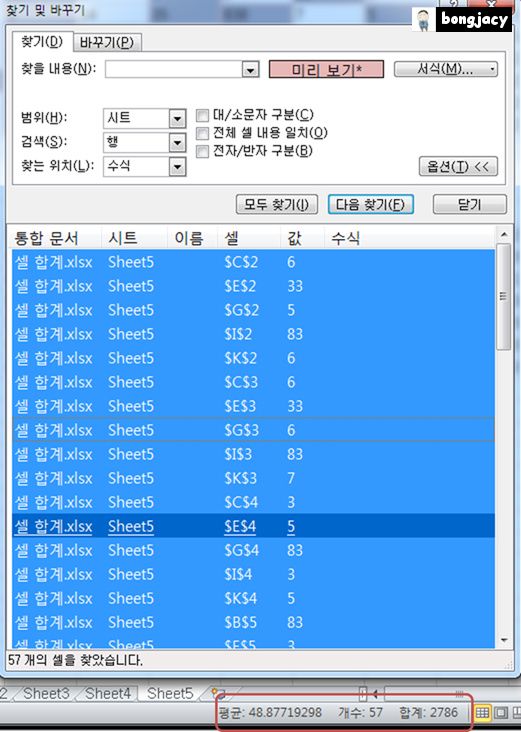Select result row for cell $K$2
This screenshot has width=521, height=732.
pyautogui.click(x=253, y=359)
